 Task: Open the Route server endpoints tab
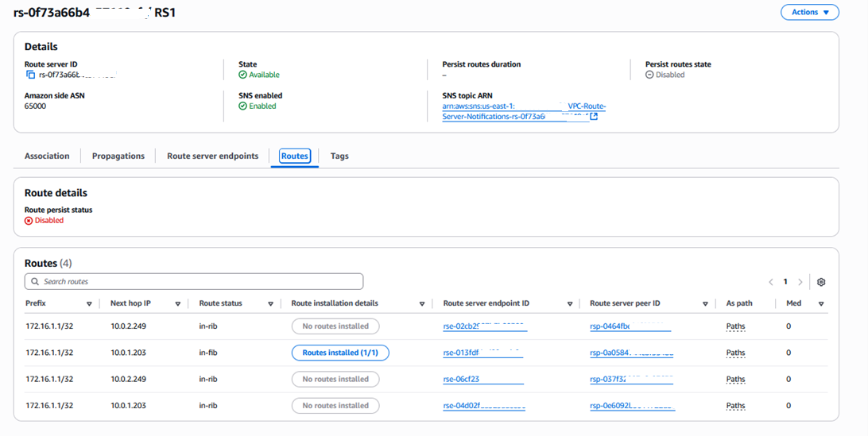pos(212,156)
